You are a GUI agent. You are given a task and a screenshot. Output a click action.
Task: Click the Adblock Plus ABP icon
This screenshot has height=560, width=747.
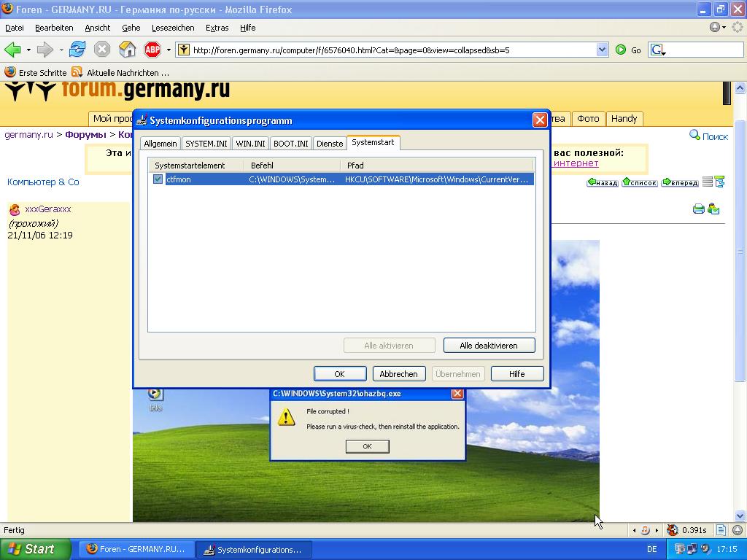tap(152, 49)
